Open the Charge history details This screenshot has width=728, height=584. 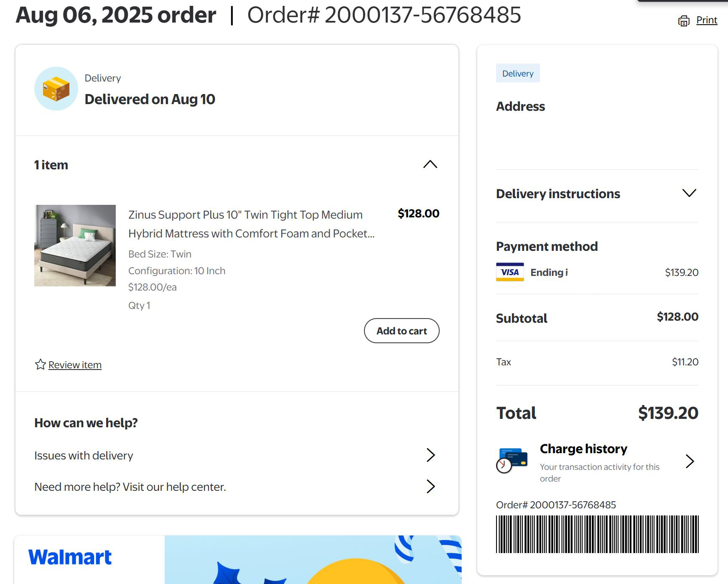[x=583, y=449]
